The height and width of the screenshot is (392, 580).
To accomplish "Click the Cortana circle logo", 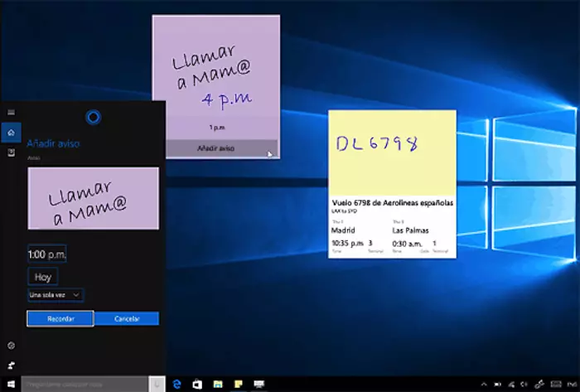I will (x=93, y=118).
